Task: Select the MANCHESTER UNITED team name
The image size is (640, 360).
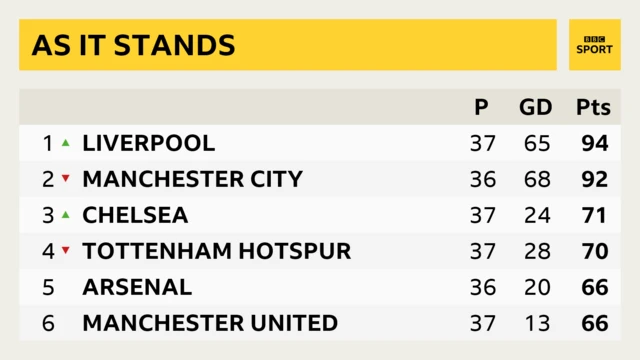Action: click(x=210, y=323)
